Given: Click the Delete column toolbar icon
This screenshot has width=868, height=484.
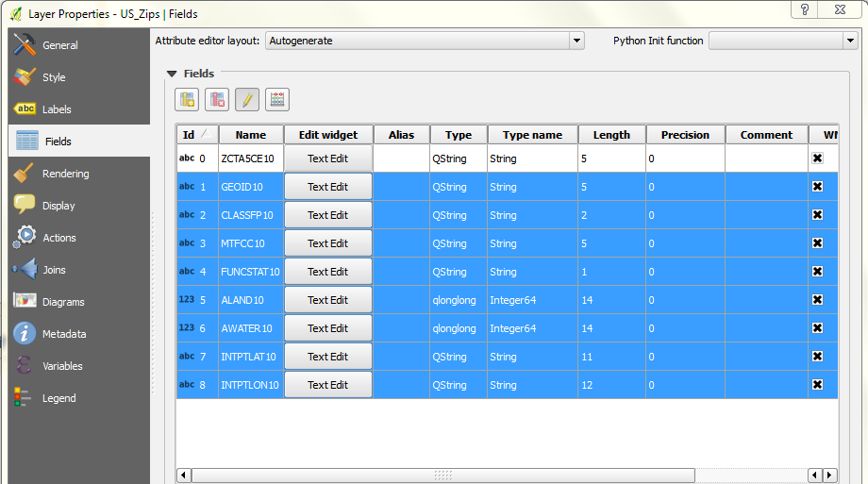Looking at the screenshot, I should coord(217,100).
